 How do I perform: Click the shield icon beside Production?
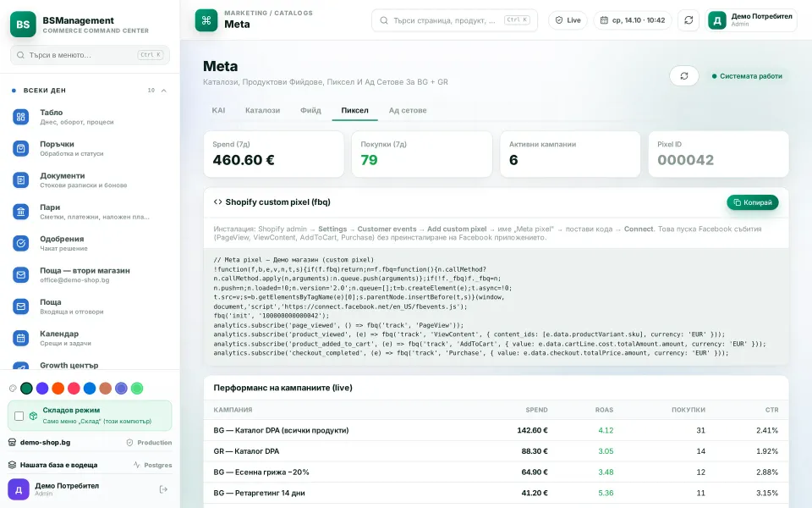point(130,443)
